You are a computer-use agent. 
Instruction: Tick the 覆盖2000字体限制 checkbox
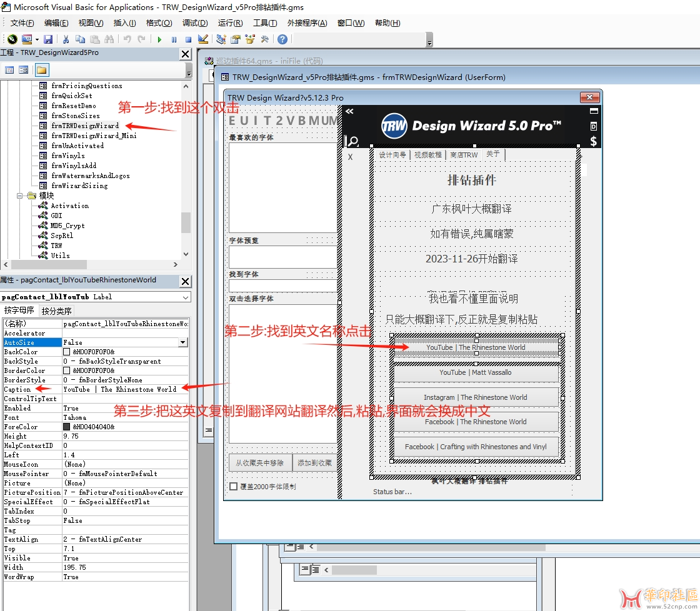coord(234,487)
